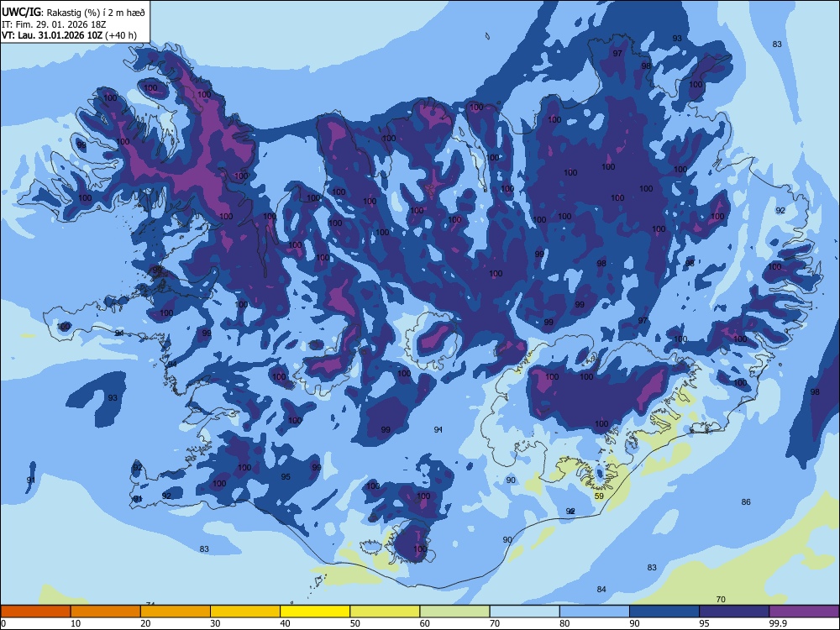Select the bright yellow 40–50 legend swatch
The height and width of the screenshot is (630, 840).
pos(315,612)
